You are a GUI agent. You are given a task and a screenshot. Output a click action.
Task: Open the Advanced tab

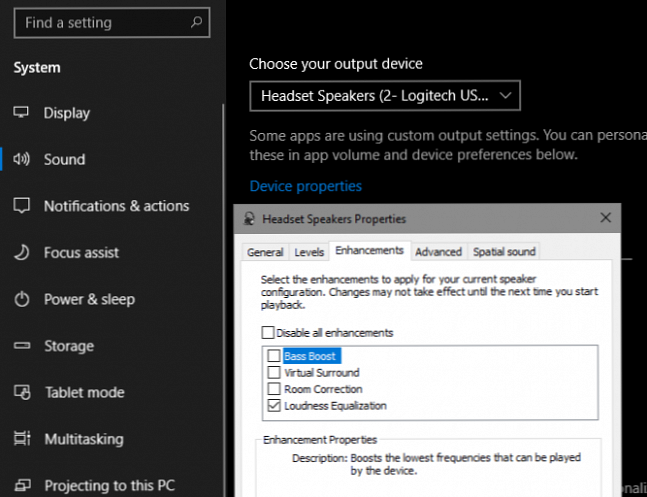(x=438, y=252)
